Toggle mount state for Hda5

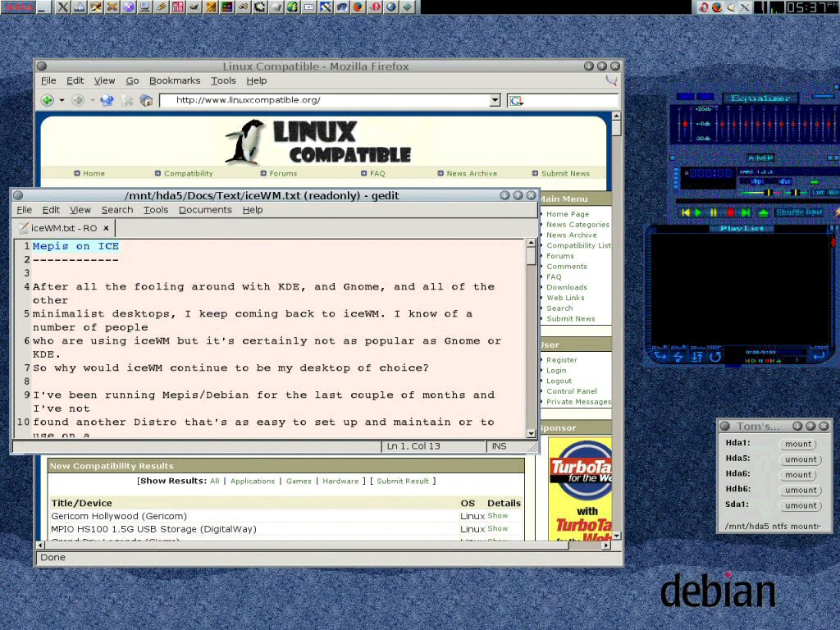[800, 459]
